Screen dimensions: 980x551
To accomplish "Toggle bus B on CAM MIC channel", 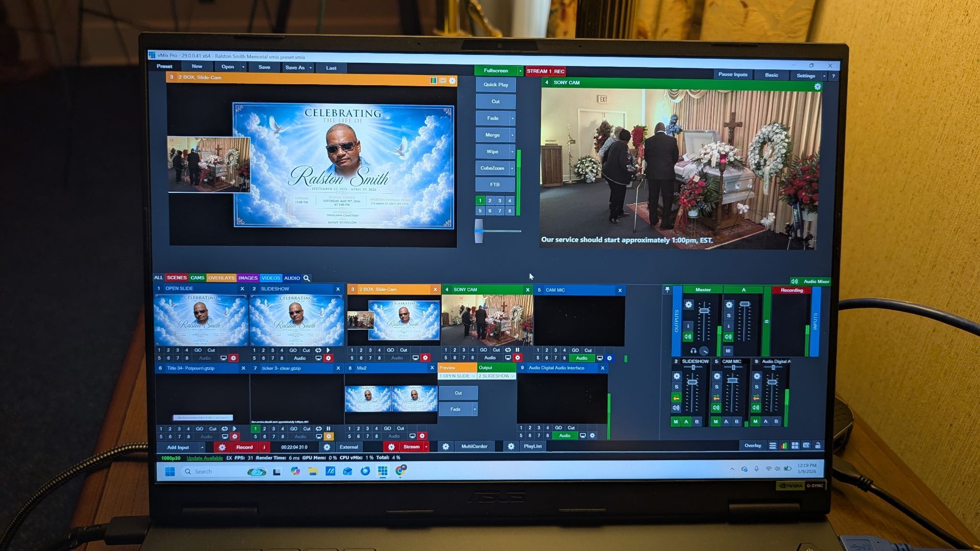I will click(737, 422).
